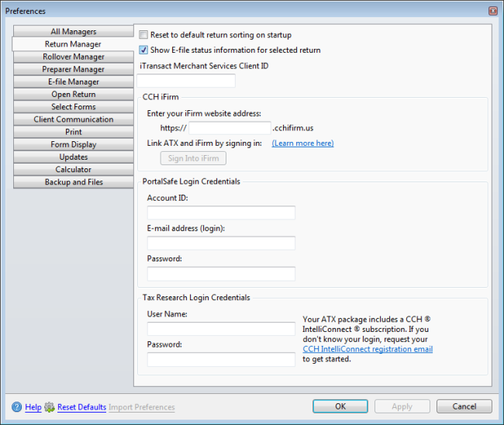Click the .cchifirm.us domain suffix text
504x425 pixels.
pos(293,128)
